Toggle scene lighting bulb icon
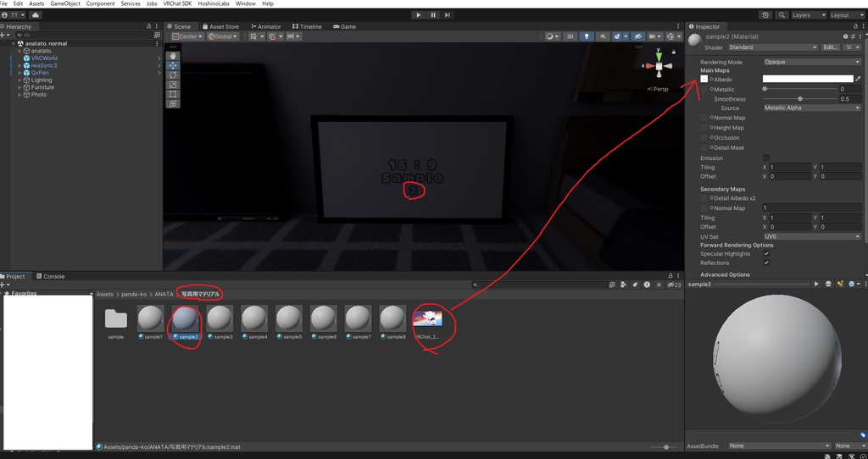The width and height of the screenshot is (868, 459). pos(587,36)
